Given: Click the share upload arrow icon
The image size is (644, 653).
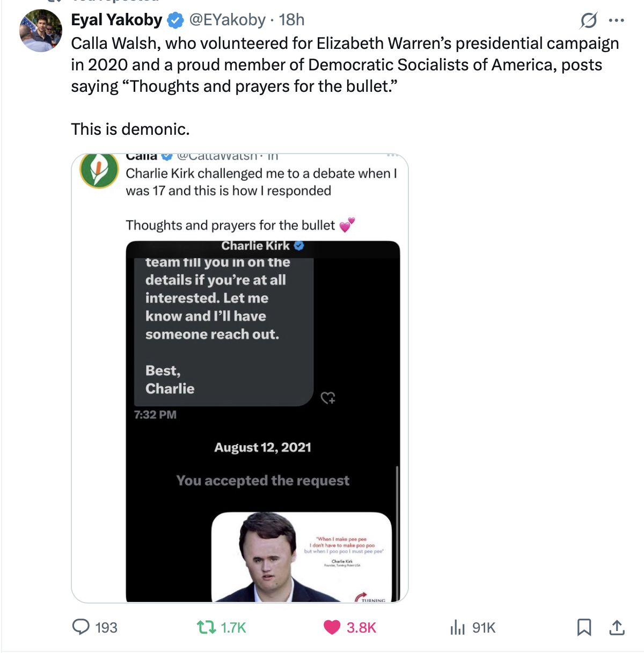Looking at the screenshot, I should pos(617,627).
